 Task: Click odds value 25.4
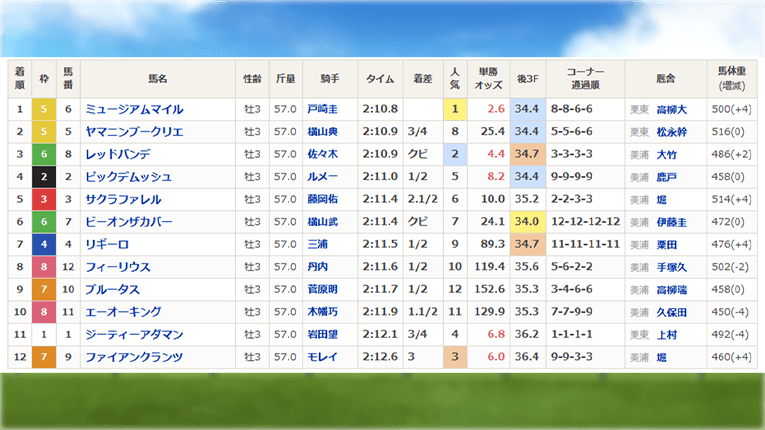point(492,131)
